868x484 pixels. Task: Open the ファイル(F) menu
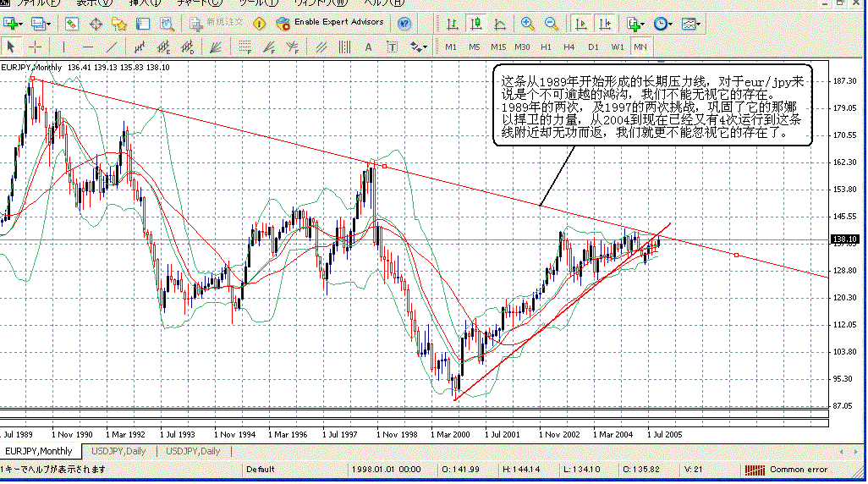(x=39, y=3)
